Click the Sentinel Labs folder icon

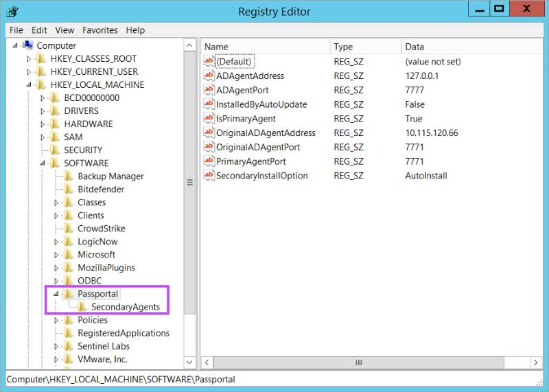pyautogui.click(x=69, y=346)
